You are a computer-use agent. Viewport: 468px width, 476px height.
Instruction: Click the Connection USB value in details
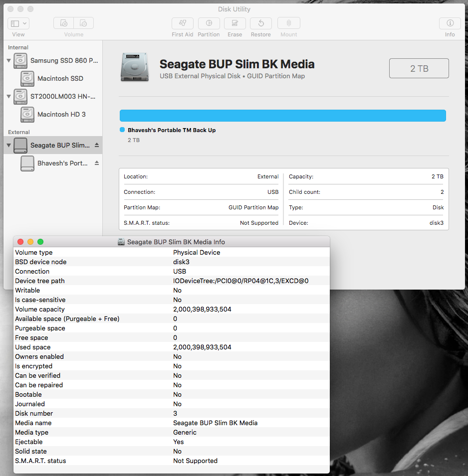(x=273, y=192)
